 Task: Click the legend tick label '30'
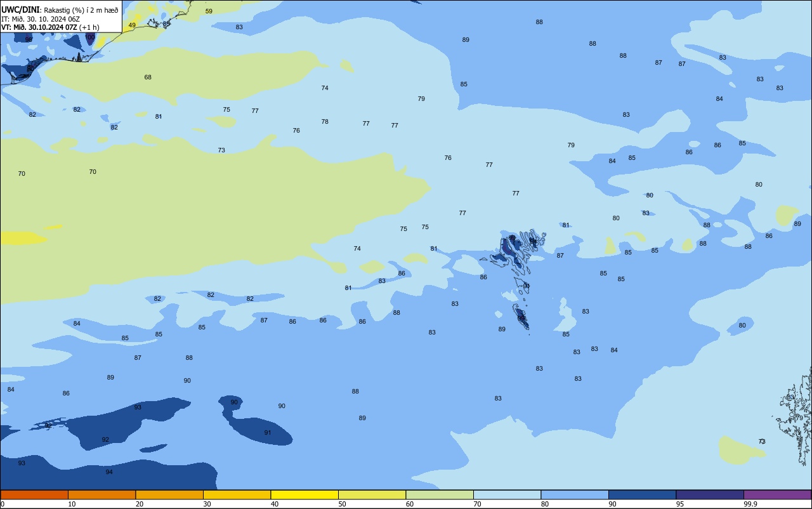(207, 504)
